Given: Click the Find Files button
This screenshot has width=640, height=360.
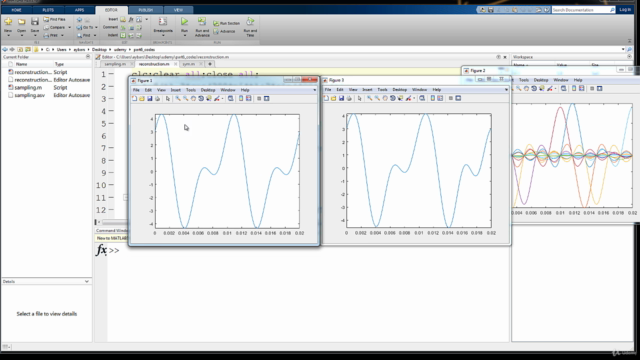Looking at the screenshot, I should point(54,19).
